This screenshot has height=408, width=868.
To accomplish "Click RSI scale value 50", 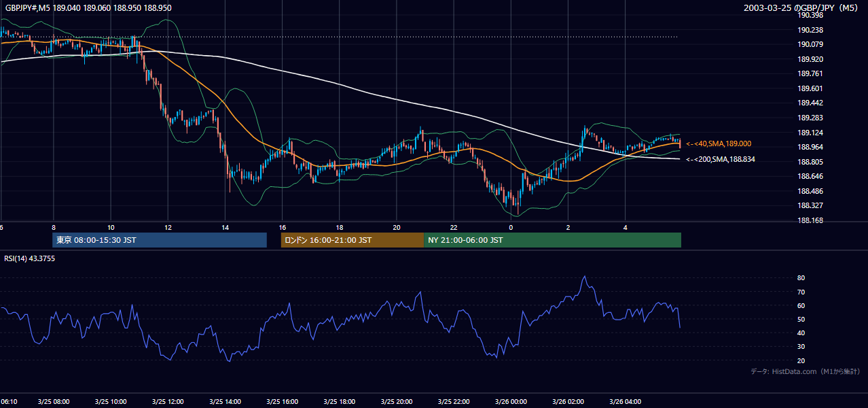I will (x=801, y=319).
